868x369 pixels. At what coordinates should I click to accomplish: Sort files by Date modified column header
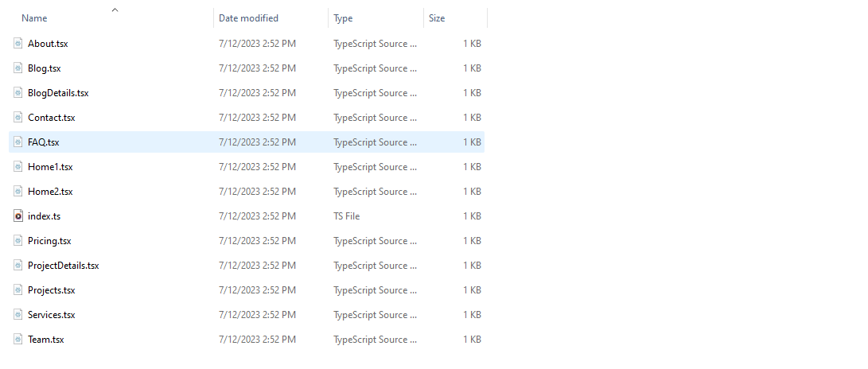248,18
